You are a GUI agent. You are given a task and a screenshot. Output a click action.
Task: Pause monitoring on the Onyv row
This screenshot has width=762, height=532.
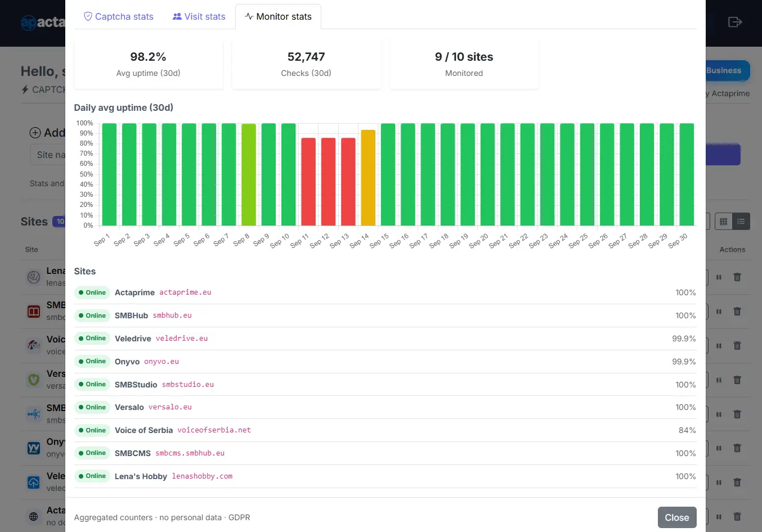719,448
